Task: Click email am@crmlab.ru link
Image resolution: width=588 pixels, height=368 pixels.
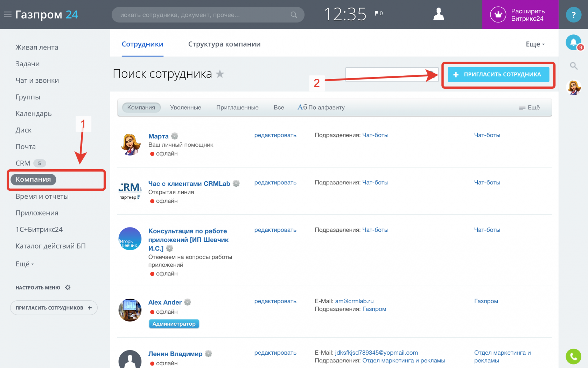Action: (x=354, y=301)
